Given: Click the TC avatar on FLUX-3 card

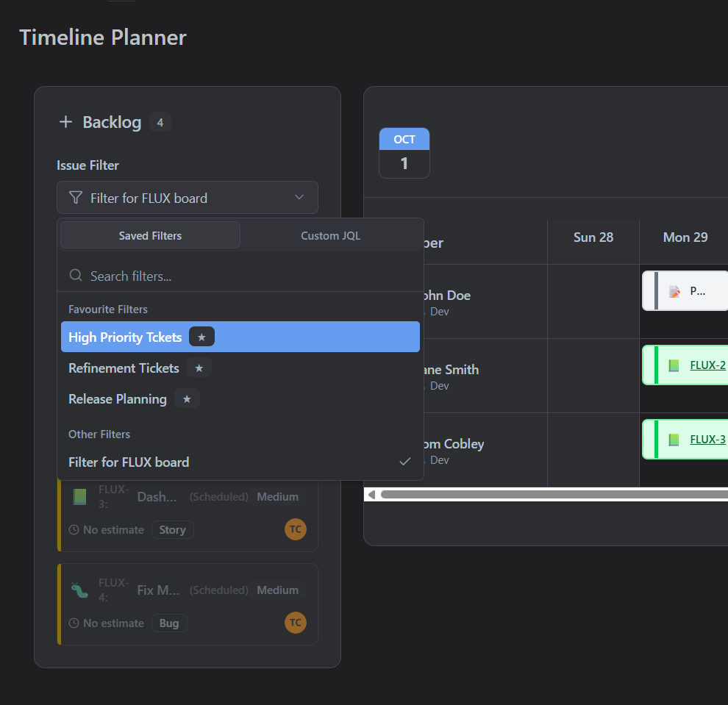Looking at the screenshot, I should 295,529.
